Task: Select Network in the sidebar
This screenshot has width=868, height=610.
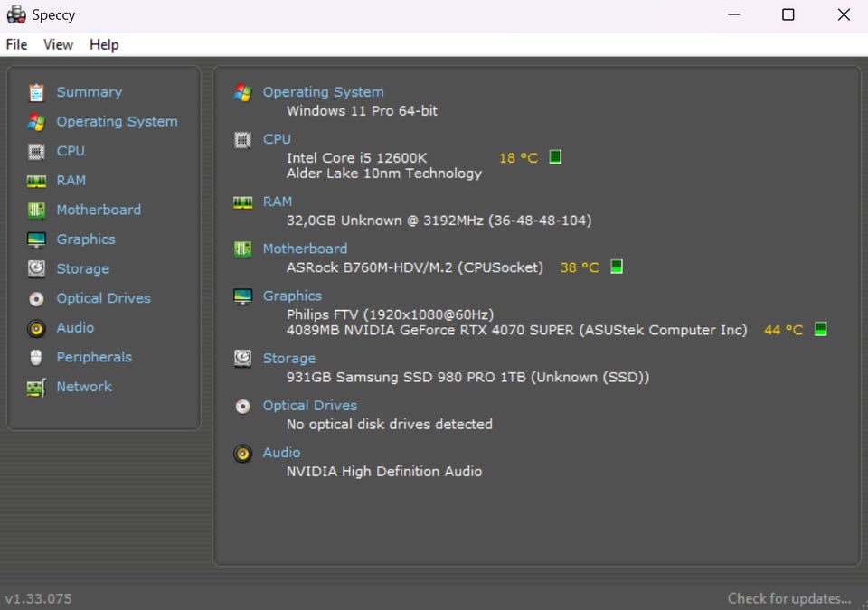Action: pos(84,387)
